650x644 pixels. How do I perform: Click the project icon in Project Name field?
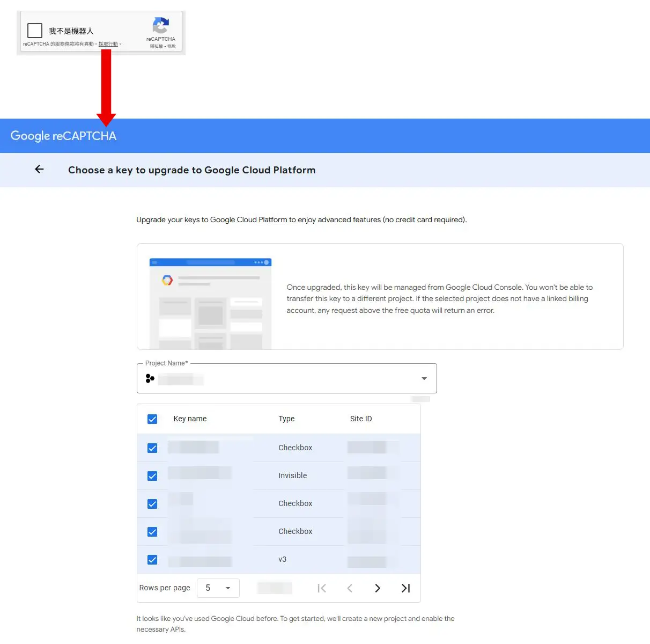tap(150, 379)
